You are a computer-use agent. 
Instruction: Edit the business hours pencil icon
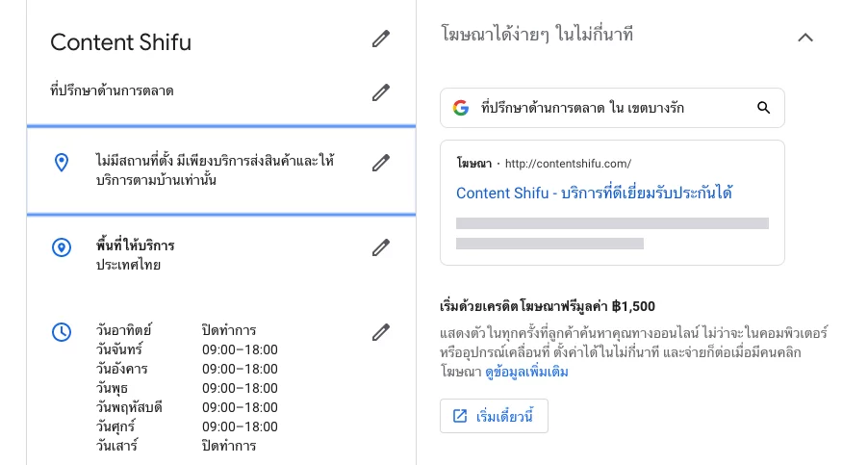[381, 332]
